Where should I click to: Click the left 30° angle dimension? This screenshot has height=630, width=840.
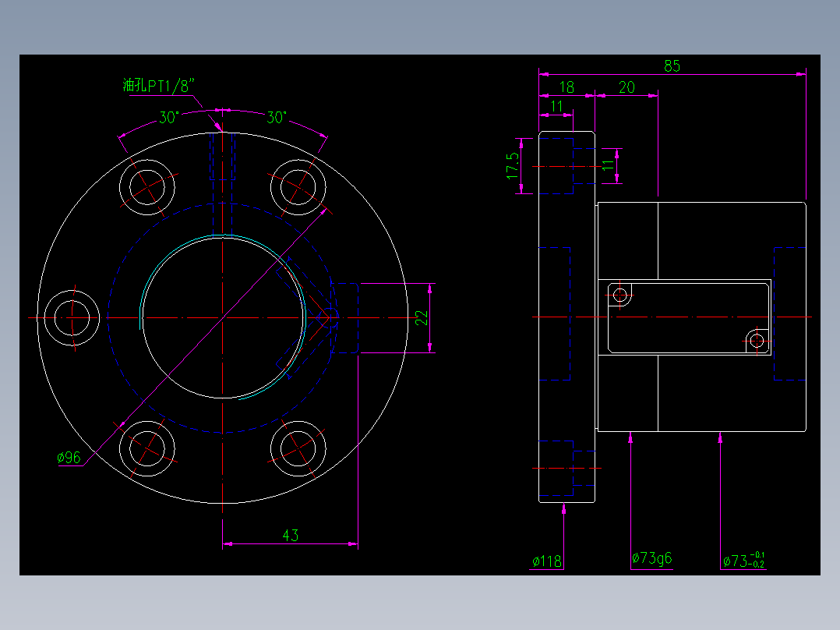point(169,117)
